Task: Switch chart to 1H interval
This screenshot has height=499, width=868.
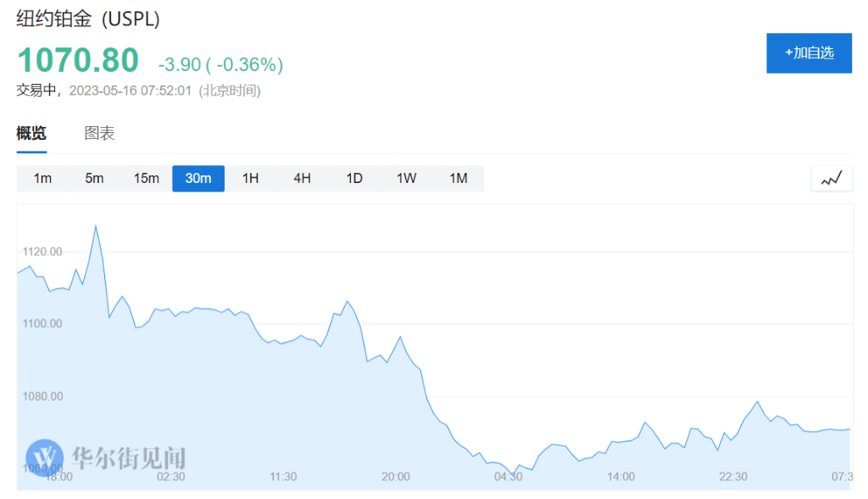Action: [x=250, y=178]
